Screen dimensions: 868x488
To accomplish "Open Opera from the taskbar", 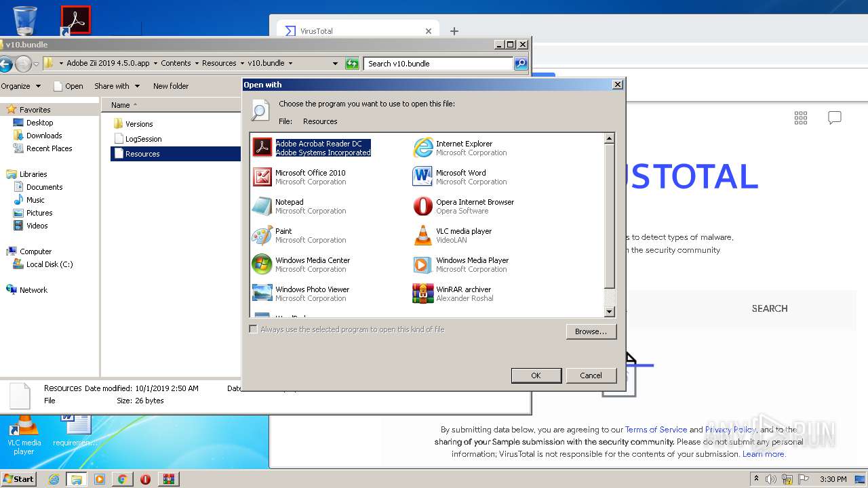I will [x=145, y=479].
